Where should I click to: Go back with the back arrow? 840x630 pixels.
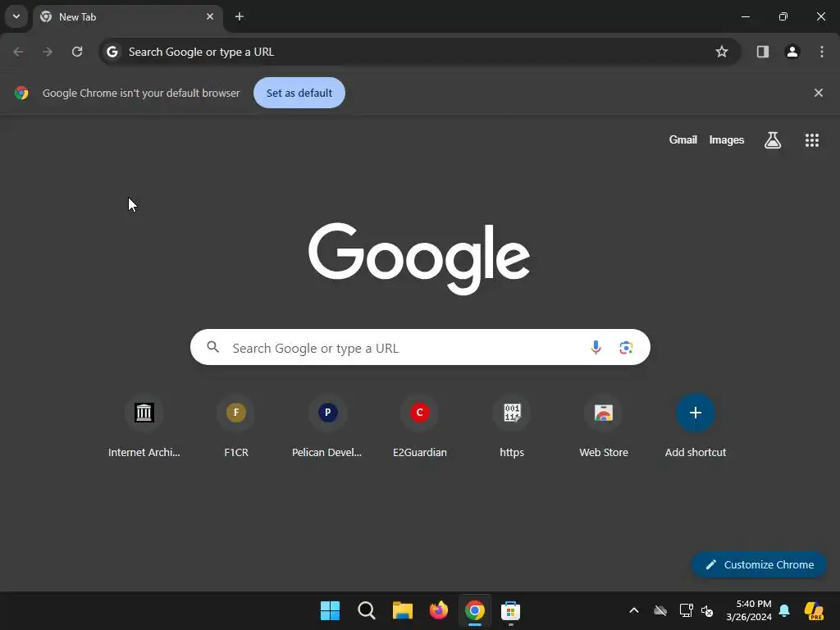click(18, 52)
